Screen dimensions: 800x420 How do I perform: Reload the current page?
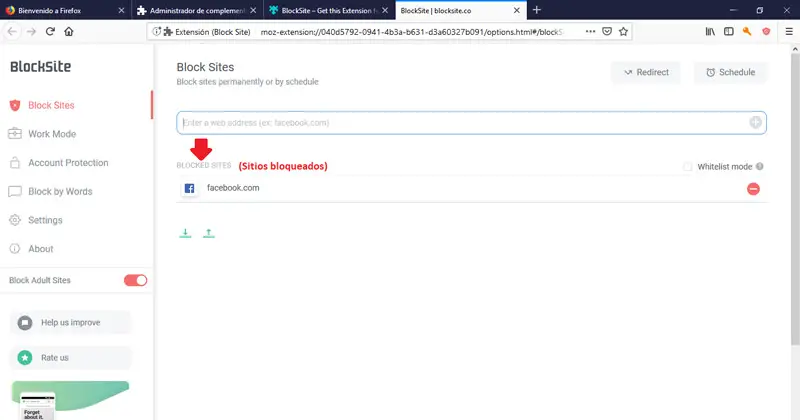pos(50,32)
